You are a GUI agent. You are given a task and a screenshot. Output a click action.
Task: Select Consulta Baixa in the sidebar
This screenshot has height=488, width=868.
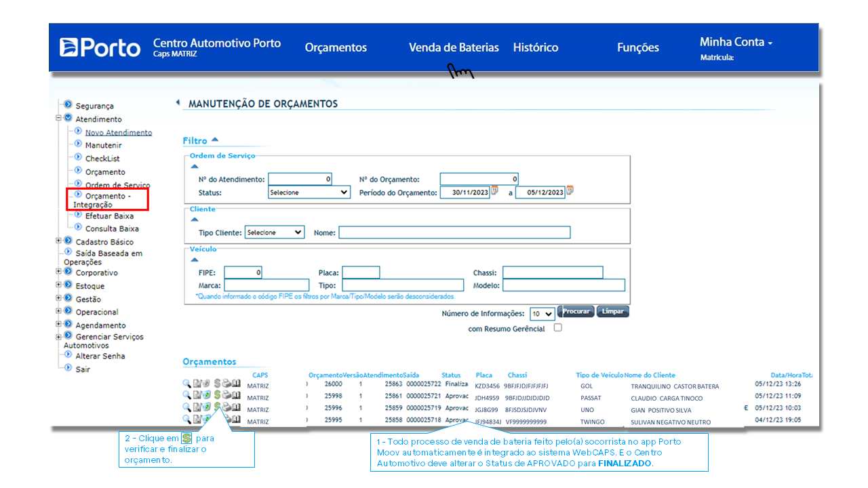point(112,228)
